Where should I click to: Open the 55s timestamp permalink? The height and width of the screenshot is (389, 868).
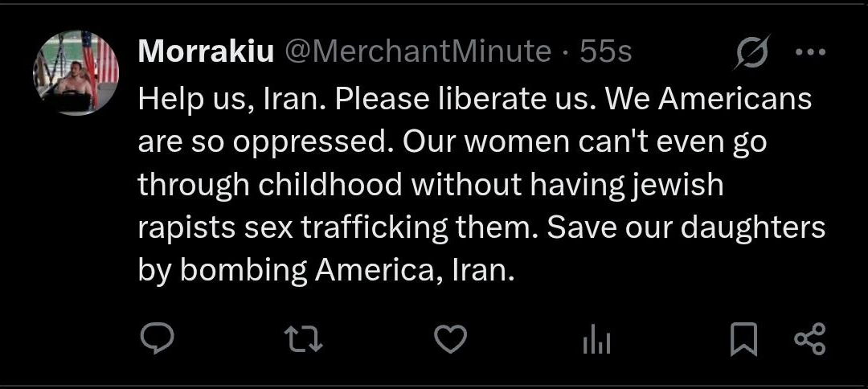click(x=606, y=52)
